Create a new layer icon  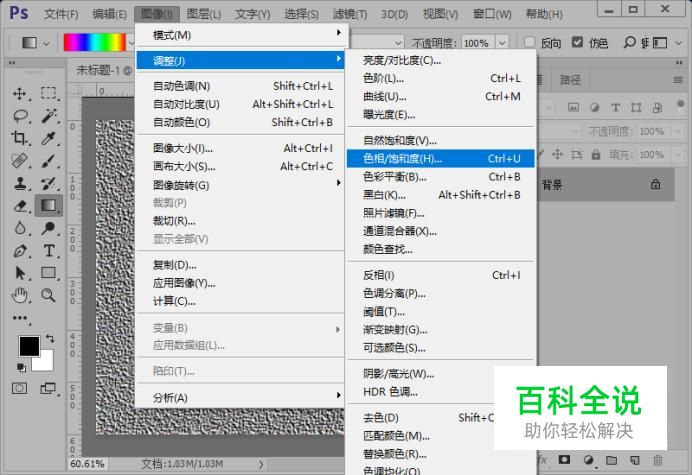(635, 460)
